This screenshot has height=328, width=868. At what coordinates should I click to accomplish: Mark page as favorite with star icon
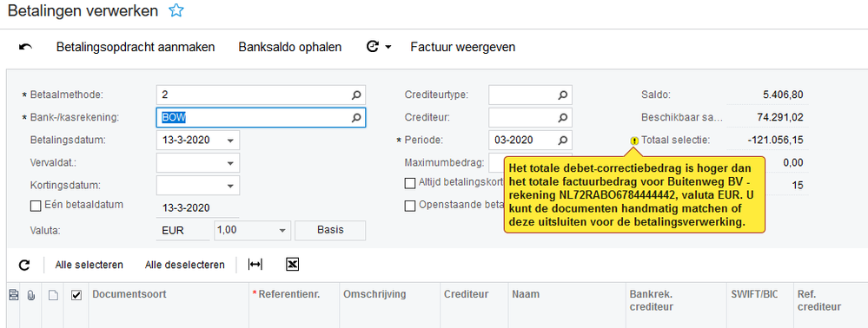(x=176, y=10)
